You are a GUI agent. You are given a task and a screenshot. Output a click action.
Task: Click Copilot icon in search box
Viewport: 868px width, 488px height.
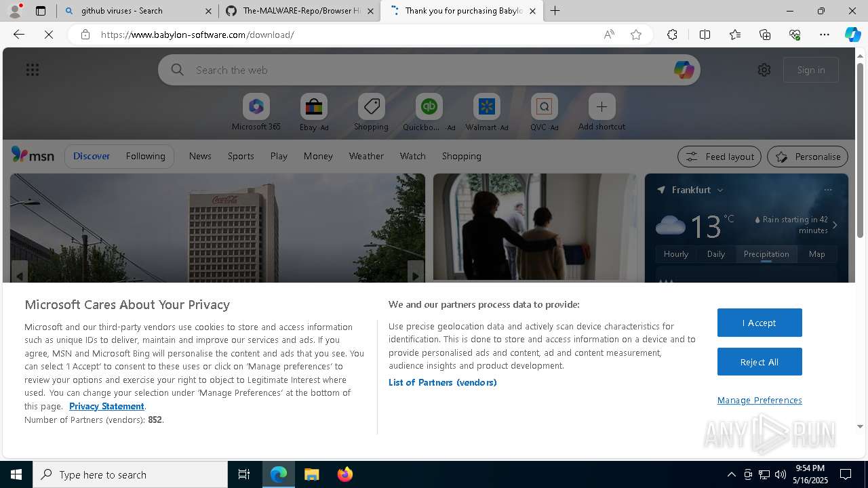click(x=684, y=70)
